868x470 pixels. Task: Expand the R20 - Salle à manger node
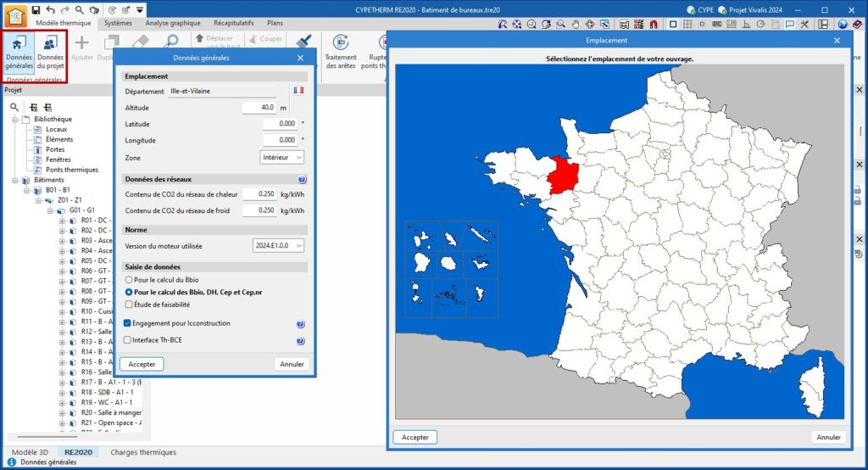pos(62,413)
